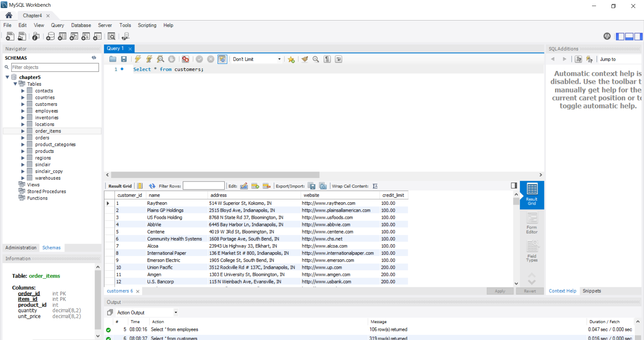
Task: Switch to Context Help tab
Action: 562,291
